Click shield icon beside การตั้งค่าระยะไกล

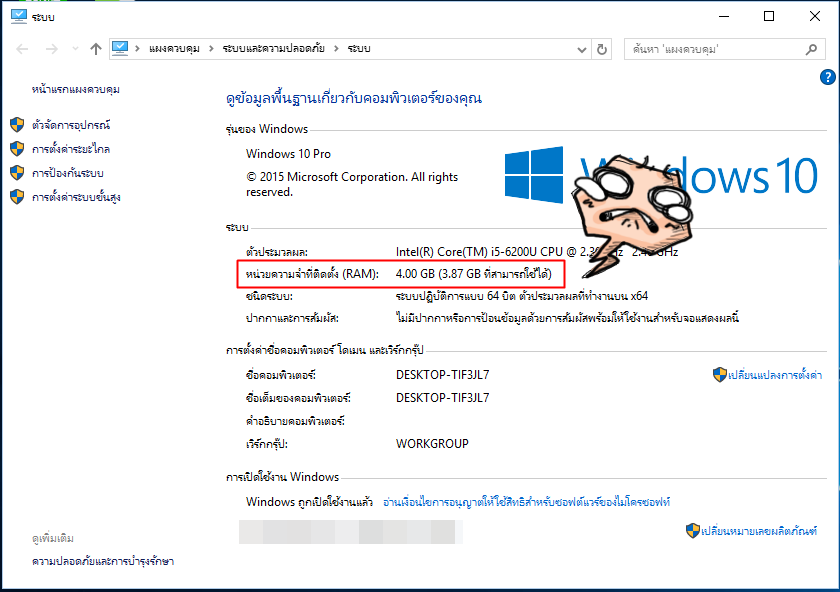pos(17,149)
